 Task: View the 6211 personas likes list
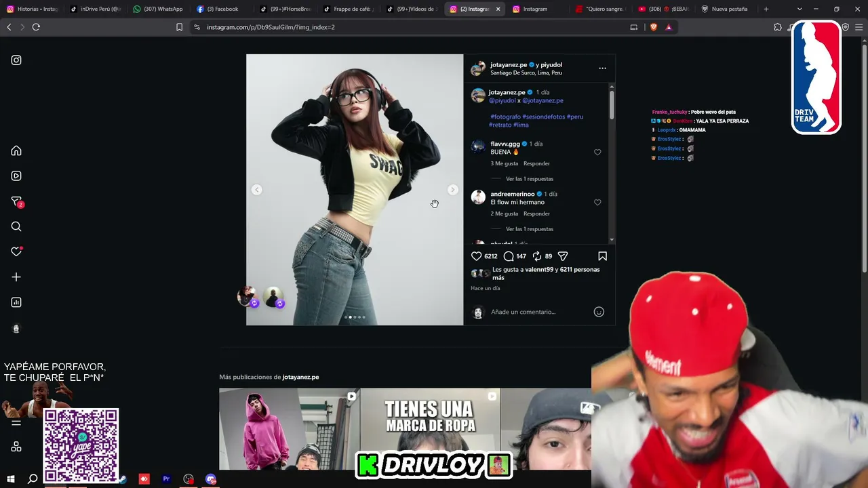click(x=546, y=273)
